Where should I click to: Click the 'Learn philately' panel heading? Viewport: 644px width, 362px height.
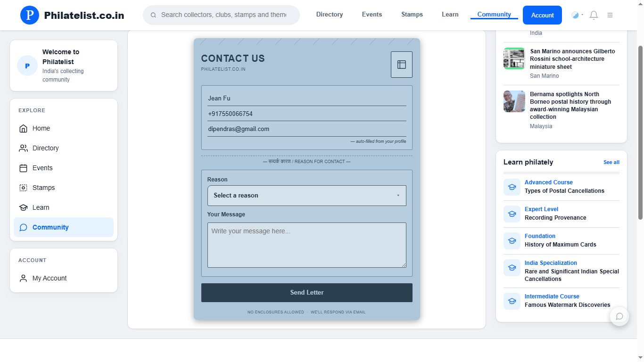528,162
